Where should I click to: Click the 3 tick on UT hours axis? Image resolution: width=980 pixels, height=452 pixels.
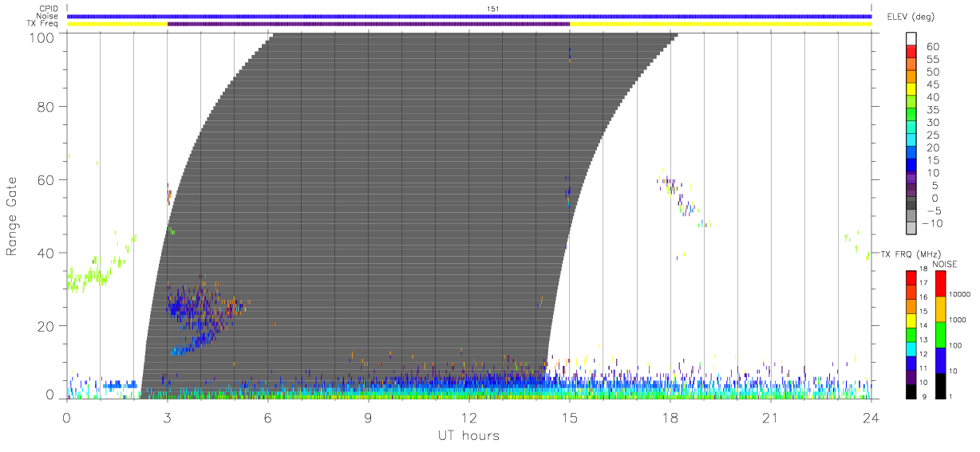click(168, 417)
